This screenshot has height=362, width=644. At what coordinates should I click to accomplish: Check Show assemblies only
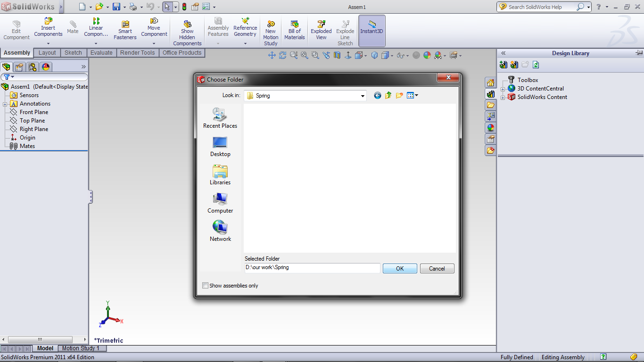point(205,286)
